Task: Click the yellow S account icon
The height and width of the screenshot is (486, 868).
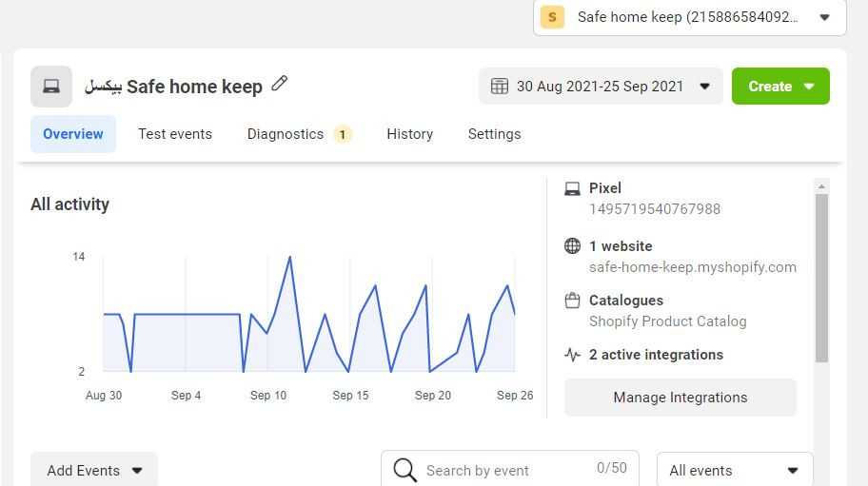Action: 552,17
